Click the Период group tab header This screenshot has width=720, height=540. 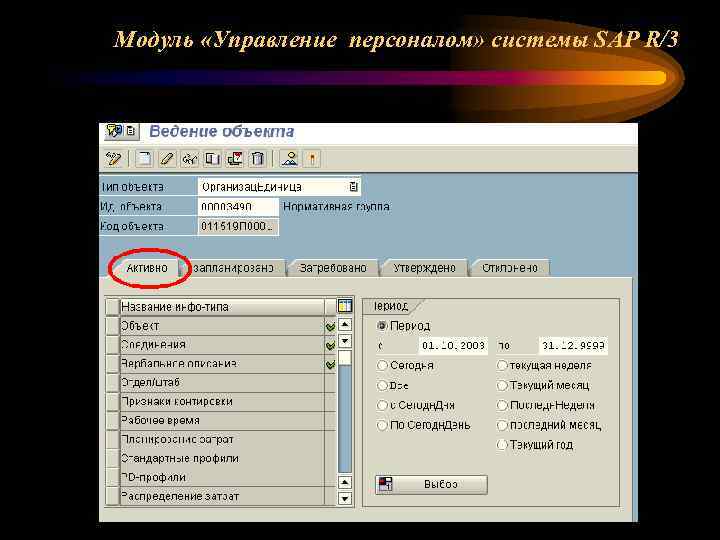[391, 306]
